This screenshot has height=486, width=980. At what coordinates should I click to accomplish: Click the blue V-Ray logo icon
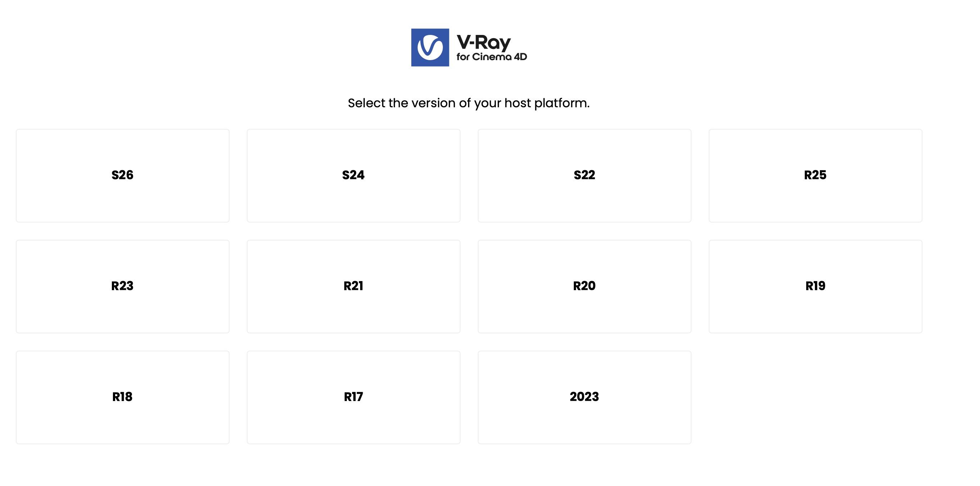point(430,48)
